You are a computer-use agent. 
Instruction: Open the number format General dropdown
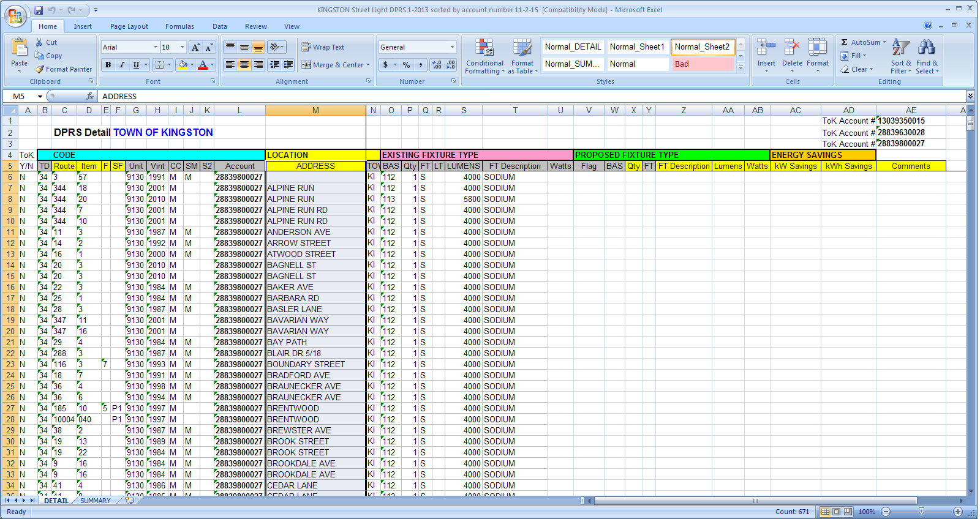[452, 47]
